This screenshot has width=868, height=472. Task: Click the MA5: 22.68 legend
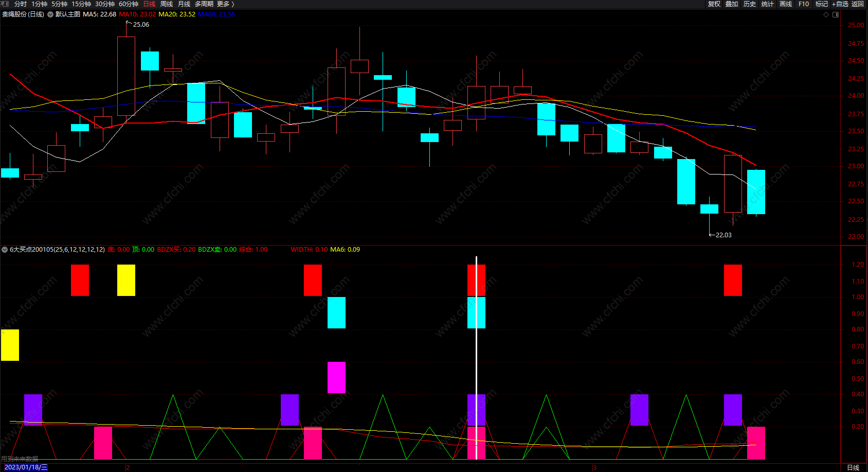[x=100, y=14]
